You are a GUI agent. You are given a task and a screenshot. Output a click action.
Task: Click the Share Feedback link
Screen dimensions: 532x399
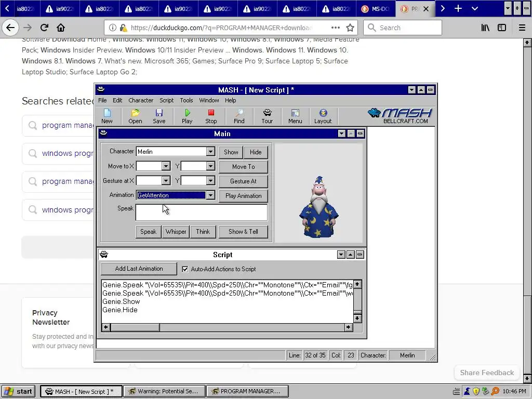click(487, 373)
